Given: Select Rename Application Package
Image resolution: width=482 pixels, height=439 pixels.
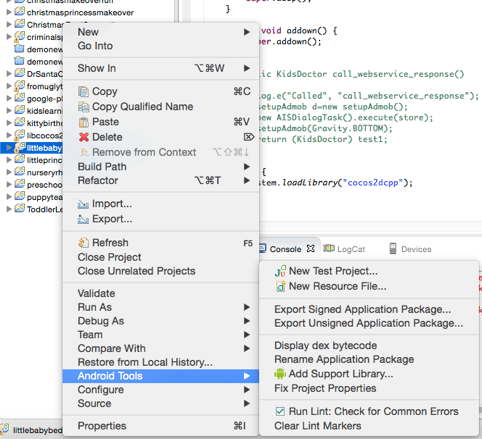Looking at the screenshot, I should [x=369, y=359].
